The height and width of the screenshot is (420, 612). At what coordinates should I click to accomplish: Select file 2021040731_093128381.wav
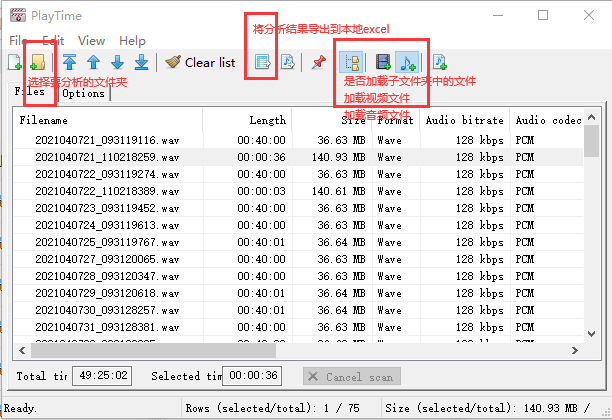[x=107, y=327]
